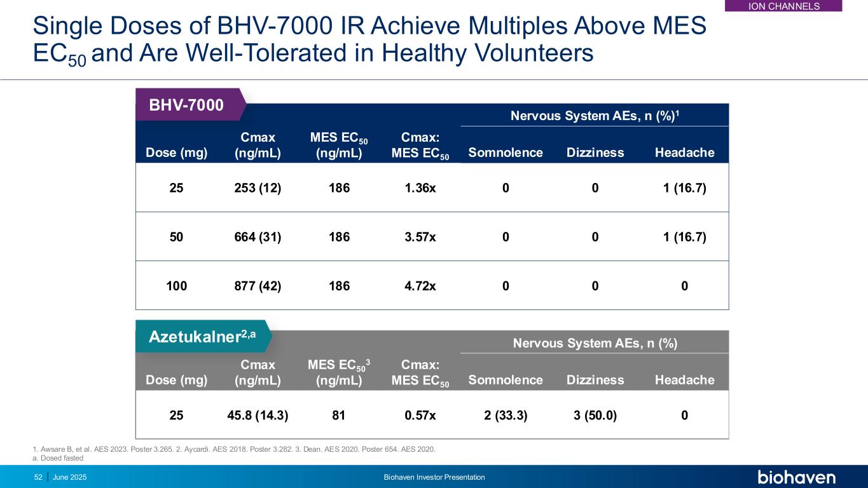Click slide number 52 in the footer
This screenshot has height=488, width=868.
tap(38, 477)
